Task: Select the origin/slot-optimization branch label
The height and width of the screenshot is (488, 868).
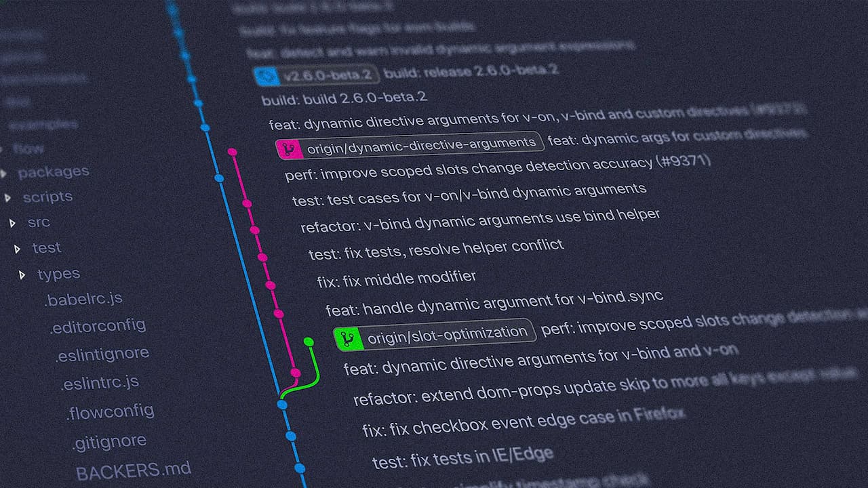Action: click(447, 333)
